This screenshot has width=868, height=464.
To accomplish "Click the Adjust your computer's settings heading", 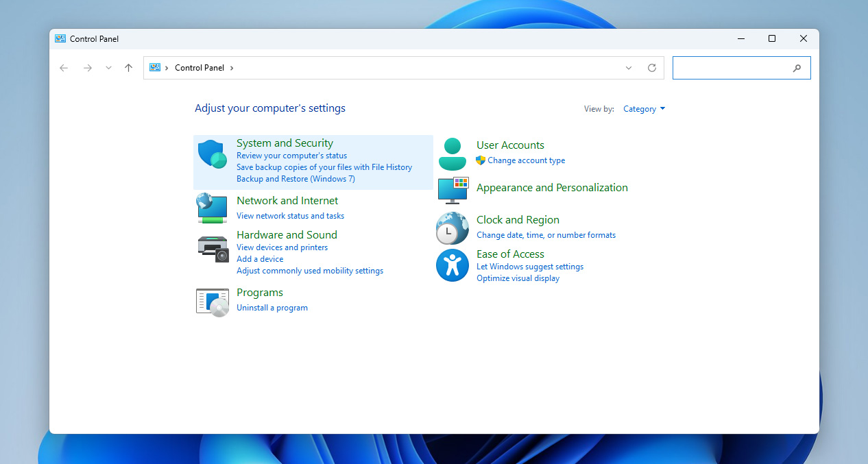I will (270, 108).
